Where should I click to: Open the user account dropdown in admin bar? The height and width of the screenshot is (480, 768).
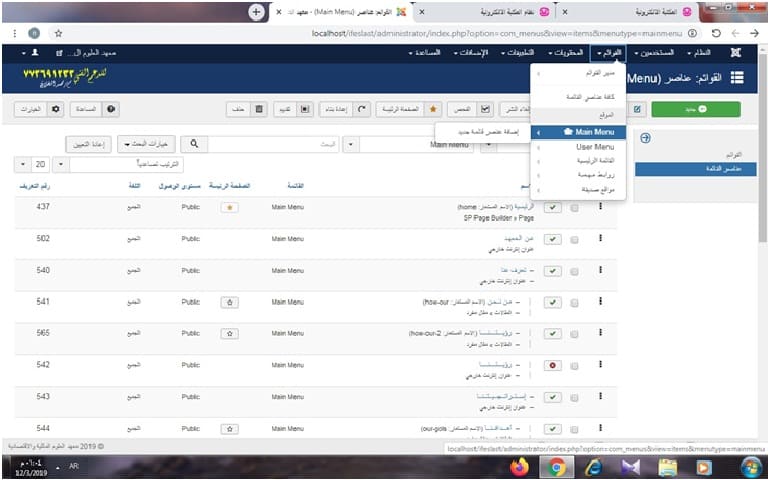[x=30, y=52]
